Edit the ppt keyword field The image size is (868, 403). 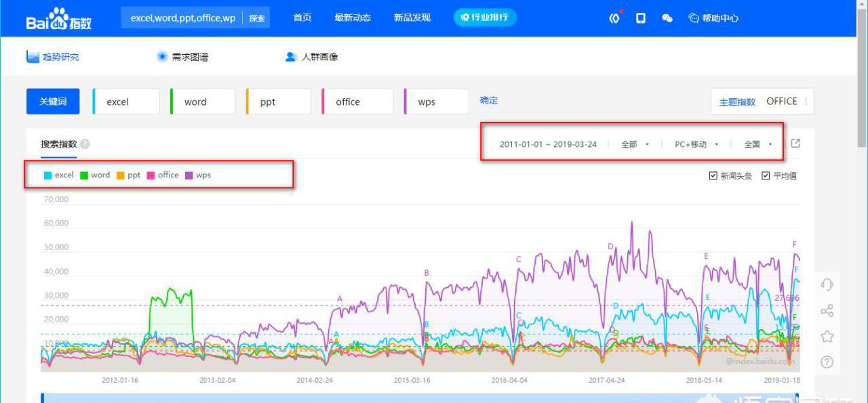[279, 102]
